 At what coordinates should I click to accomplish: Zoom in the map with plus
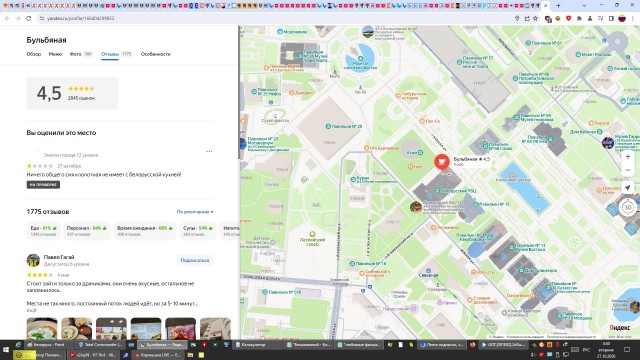pos(628,157)
